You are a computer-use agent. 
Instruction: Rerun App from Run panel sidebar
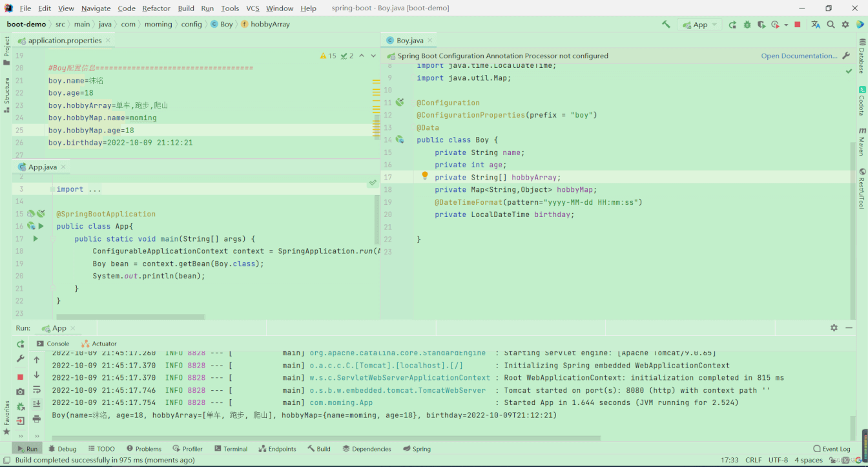pyautogui.click(x=21, y=344)
